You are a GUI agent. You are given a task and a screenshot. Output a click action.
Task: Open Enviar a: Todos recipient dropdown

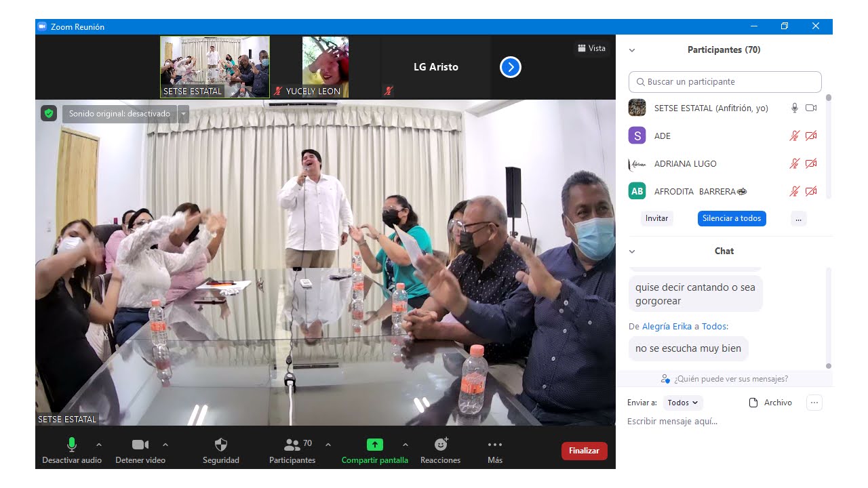(683, 403)
